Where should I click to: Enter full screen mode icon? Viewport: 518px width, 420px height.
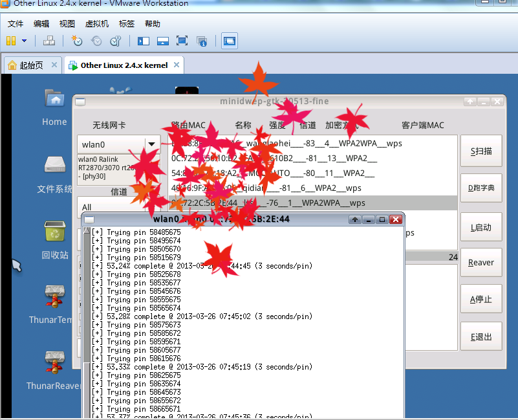[182, 41]
